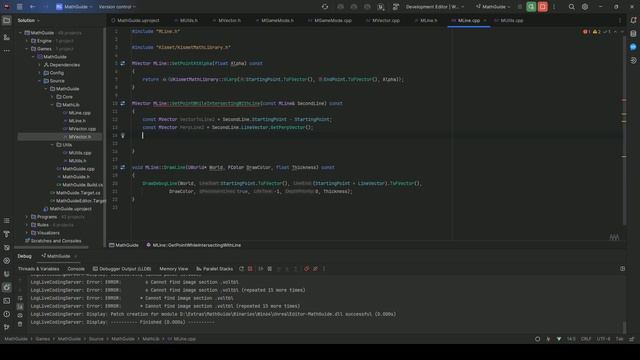Open Development Editor configuration dropdown
Image resolution: width=640 pixels, height=360 pixels.
pos(434,7)
